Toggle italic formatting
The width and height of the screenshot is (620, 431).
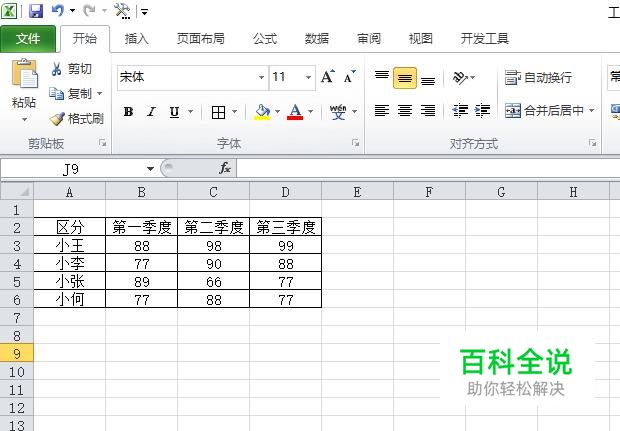coord(151,112)
